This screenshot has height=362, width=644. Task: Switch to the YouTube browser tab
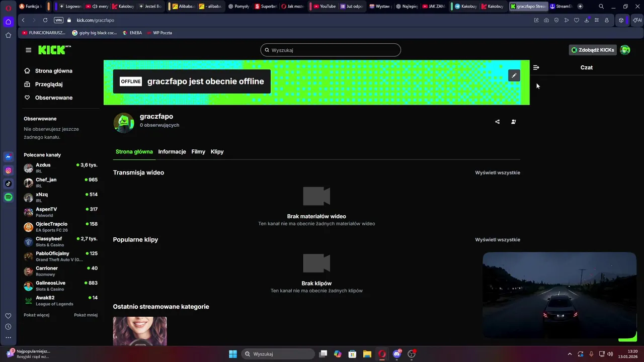324,7
